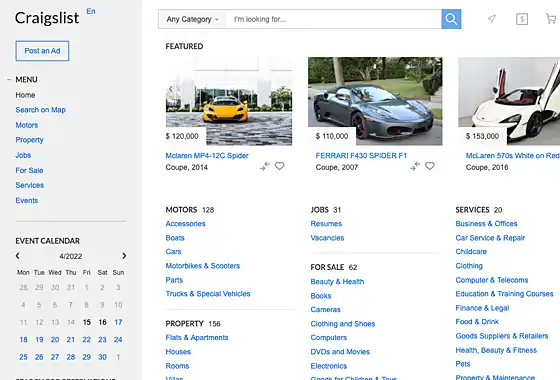Open Rooms category
This screenshot has height=380, width=560.
(x=177, y=366)
